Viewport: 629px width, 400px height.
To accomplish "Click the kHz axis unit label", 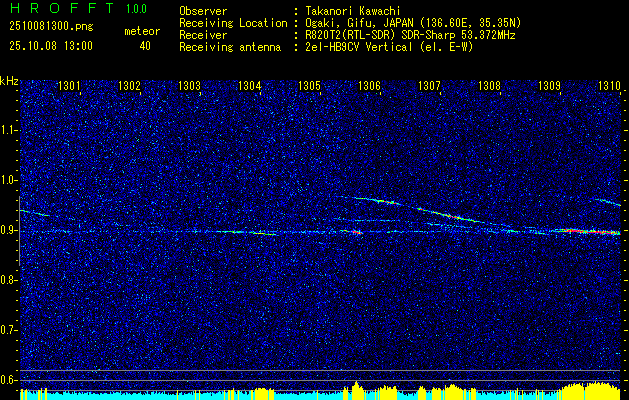I will tap(9, 81).
